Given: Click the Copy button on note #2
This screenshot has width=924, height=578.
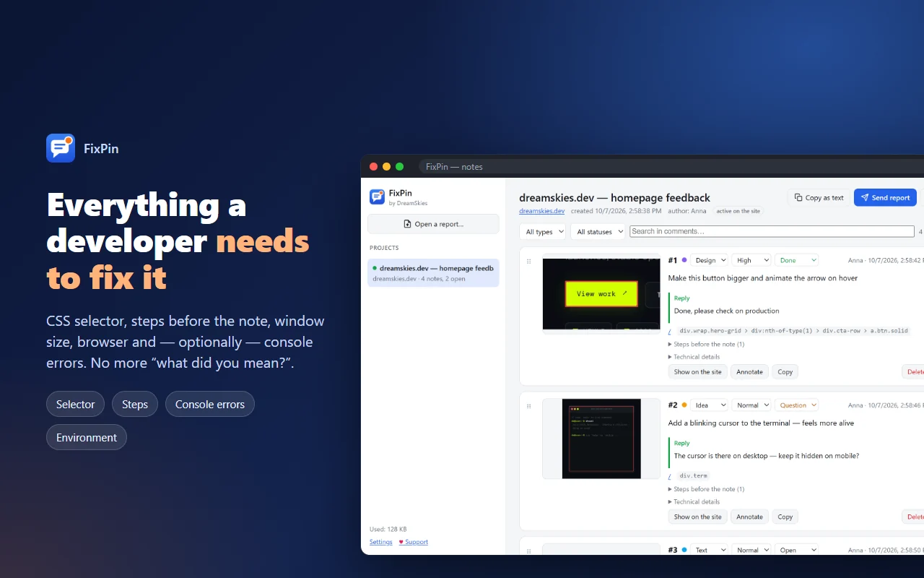Looking at the screenshot, I should tap(785, 517).
